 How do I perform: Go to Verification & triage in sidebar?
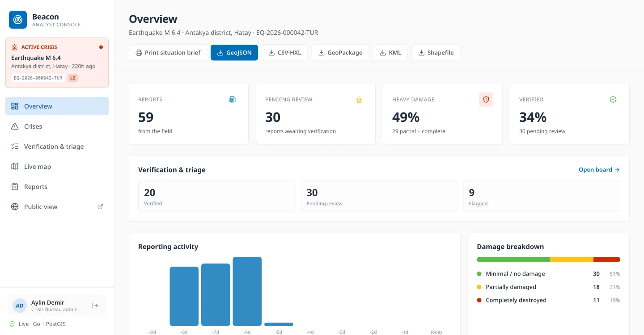57,147
